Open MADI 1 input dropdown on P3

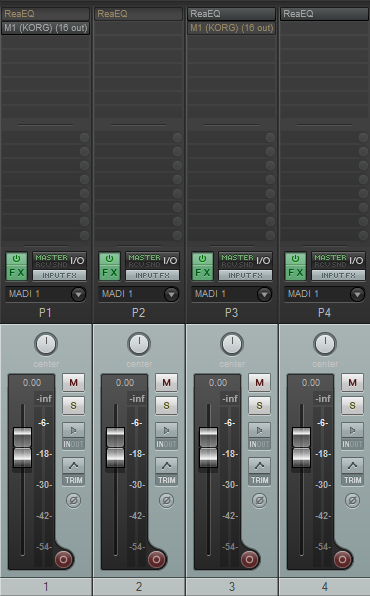pyautogui.click(x=232, y=294)
